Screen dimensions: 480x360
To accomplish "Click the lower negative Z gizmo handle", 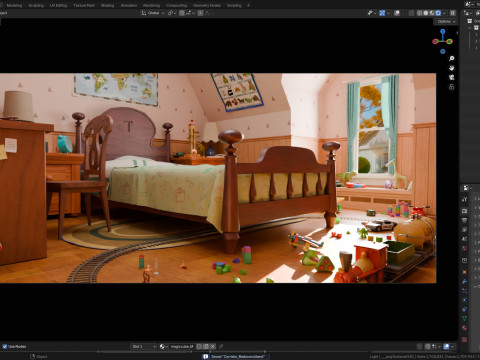I will coord(443,51).
